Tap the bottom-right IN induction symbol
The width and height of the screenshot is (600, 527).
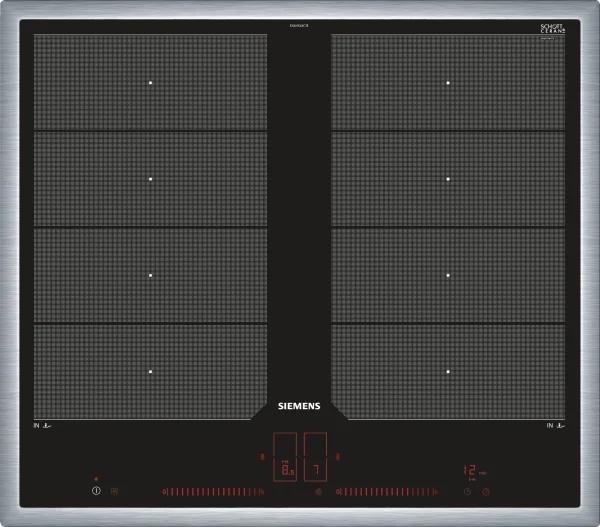point(556,425)
